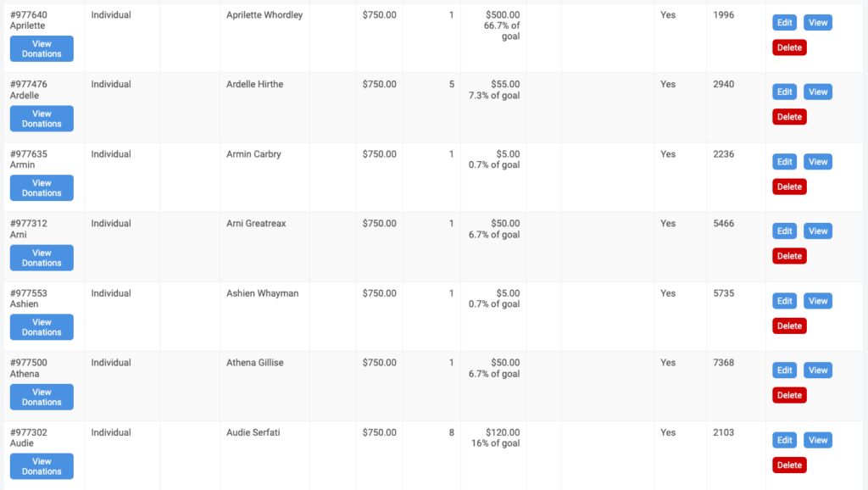Viewport: 868px width, 490px height.
Task: Edit the Armin Carbry entry
Action: tap(784, 162)
